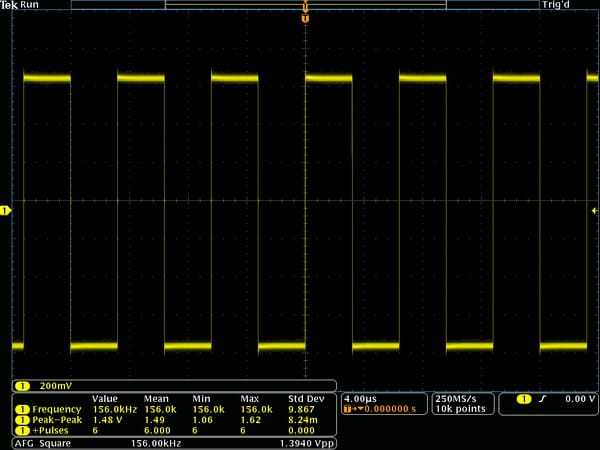Click the trigger level arrow on right edge
600x450 pixels.
coord(594,210)
